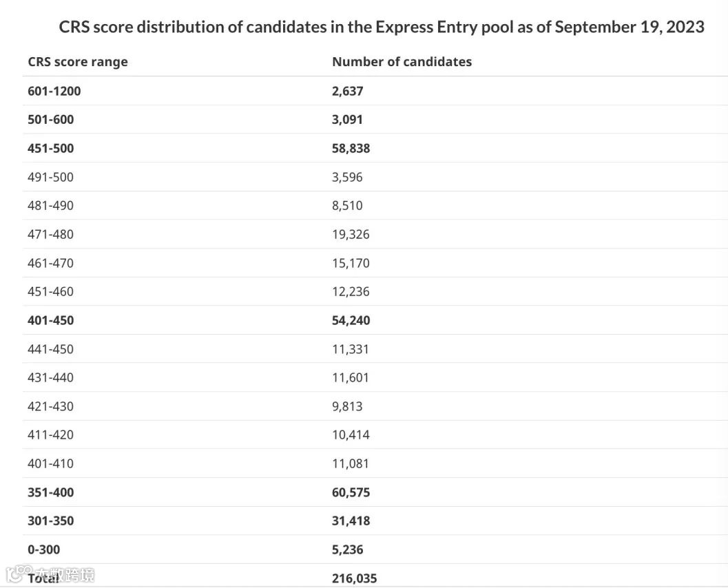Click the 'Number of candidates' column header

pos(402,62)
